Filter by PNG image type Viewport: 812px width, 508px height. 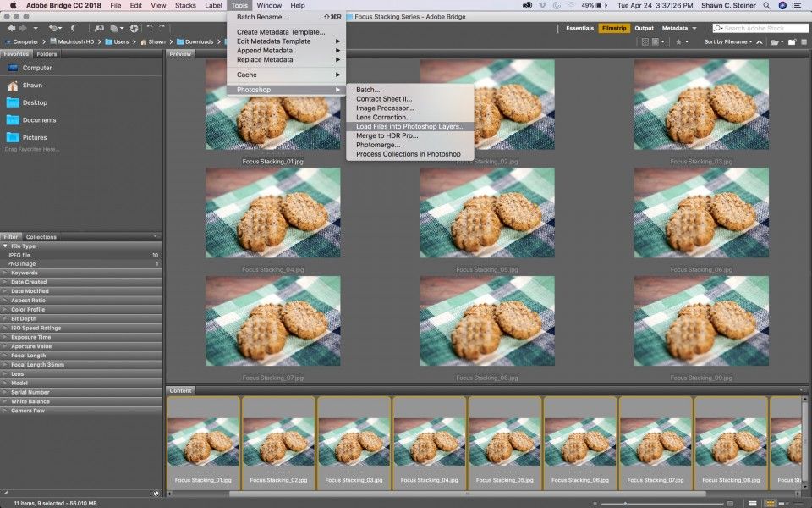81,264
